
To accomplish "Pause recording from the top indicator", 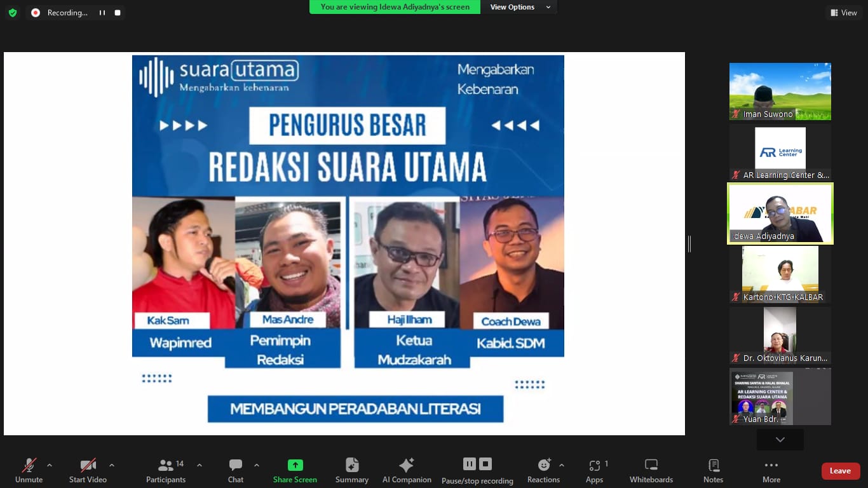I will (102, 13).
